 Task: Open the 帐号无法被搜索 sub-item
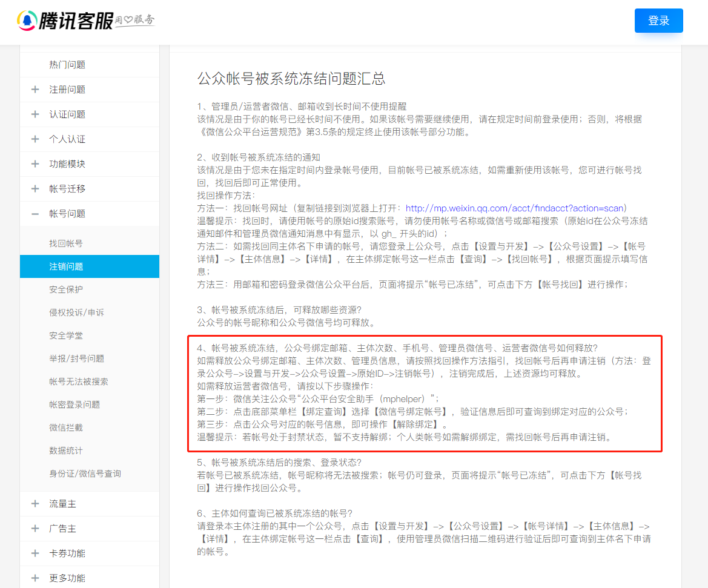[x=79, y=382]
